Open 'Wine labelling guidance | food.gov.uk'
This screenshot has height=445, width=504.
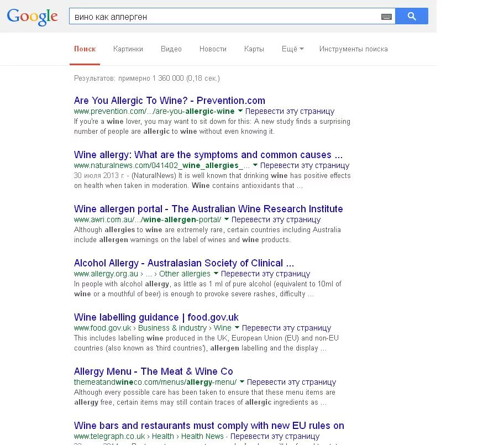pos(156,317)
